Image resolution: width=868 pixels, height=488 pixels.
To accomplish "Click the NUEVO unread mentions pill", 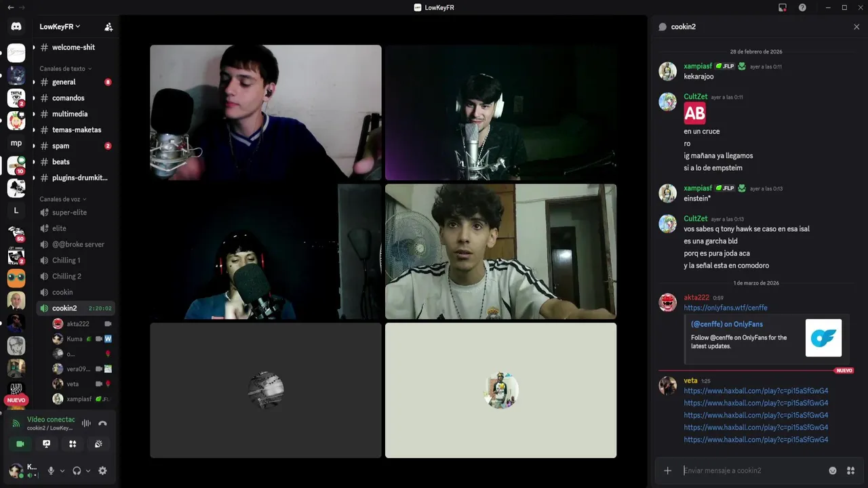I will coord(15,400).
